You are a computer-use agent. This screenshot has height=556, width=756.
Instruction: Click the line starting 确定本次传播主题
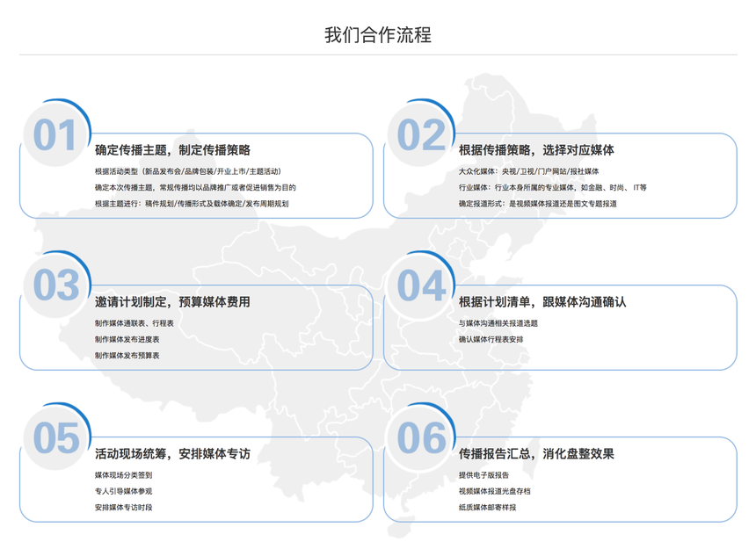click(x=195, y=187)
